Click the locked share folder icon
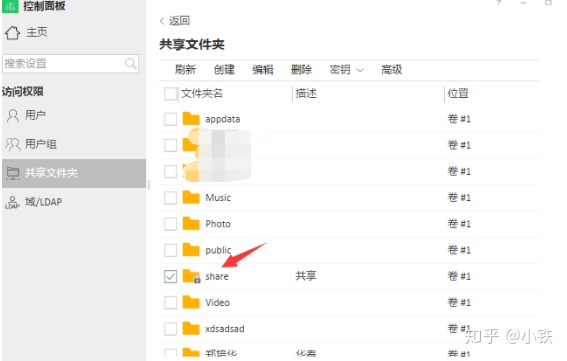Image resolution: width=567 pixels, height=361 pixels. point(191,276)
